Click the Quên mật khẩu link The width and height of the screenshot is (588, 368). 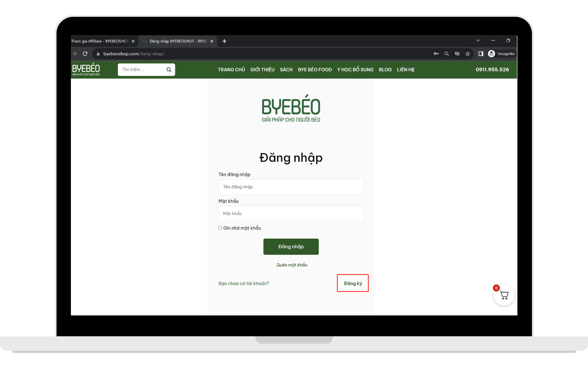click(x=292, y=265)
